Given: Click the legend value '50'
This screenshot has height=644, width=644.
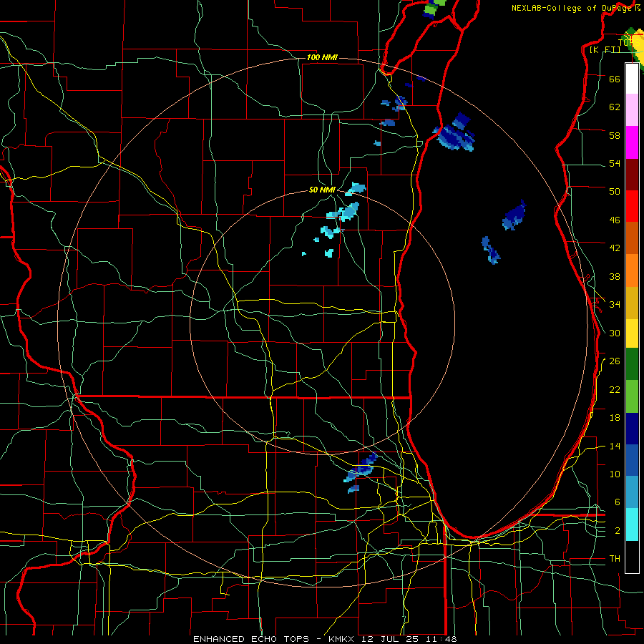Looking at the screenshot, I should (x=615, y=191).
